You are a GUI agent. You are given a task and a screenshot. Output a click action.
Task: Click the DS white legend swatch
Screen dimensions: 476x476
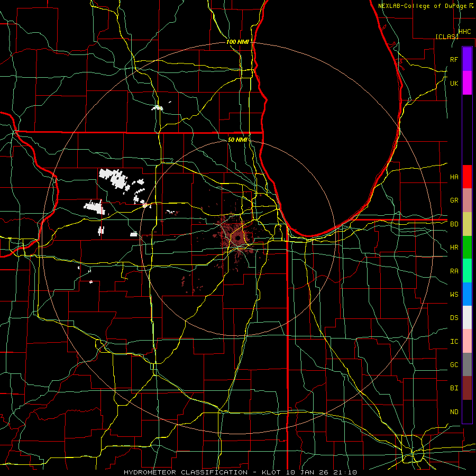(467, 317)
